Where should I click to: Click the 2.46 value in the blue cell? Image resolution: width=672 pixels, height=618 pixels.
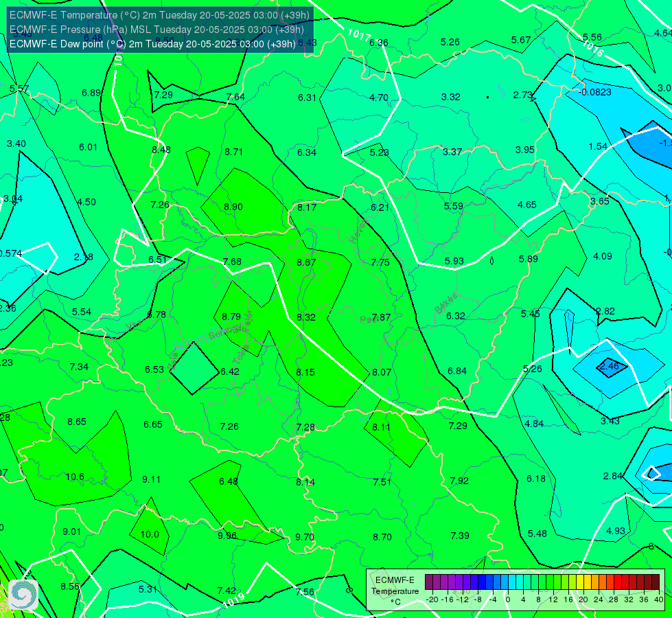pyautogui.click(x=609, y=366)
